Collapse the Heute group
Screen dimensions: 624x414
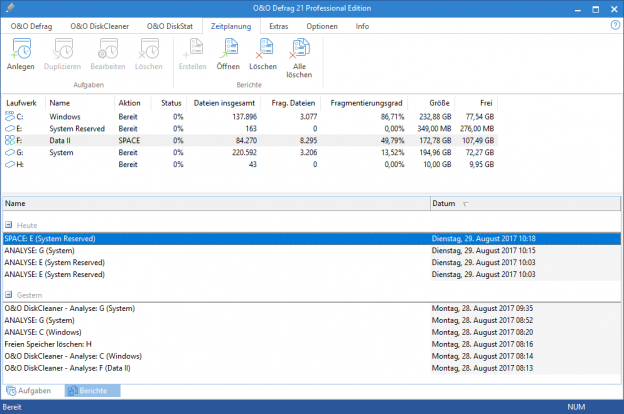click(x=9, y=226)
